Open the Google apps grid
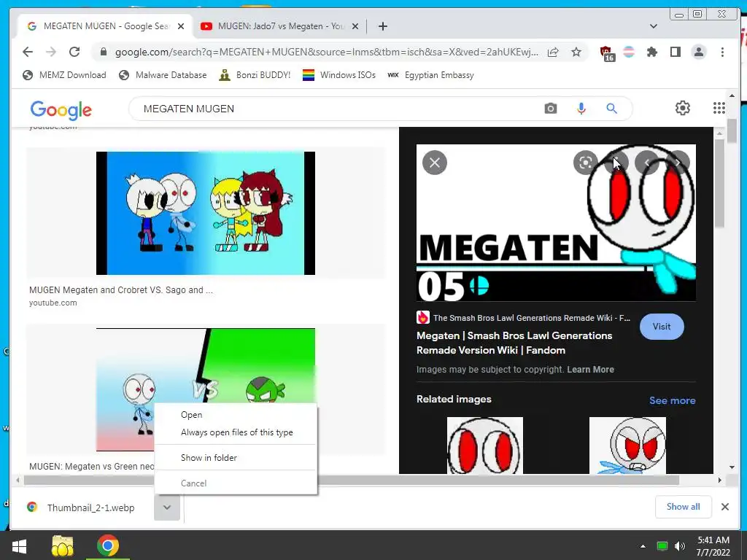Screen dimensions: 747x560 click(x=719, y=108)
